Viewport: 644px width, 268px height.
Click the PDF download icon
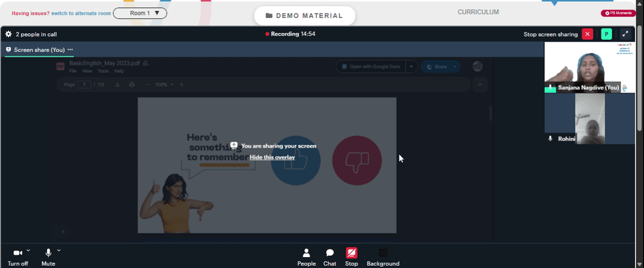117,84
